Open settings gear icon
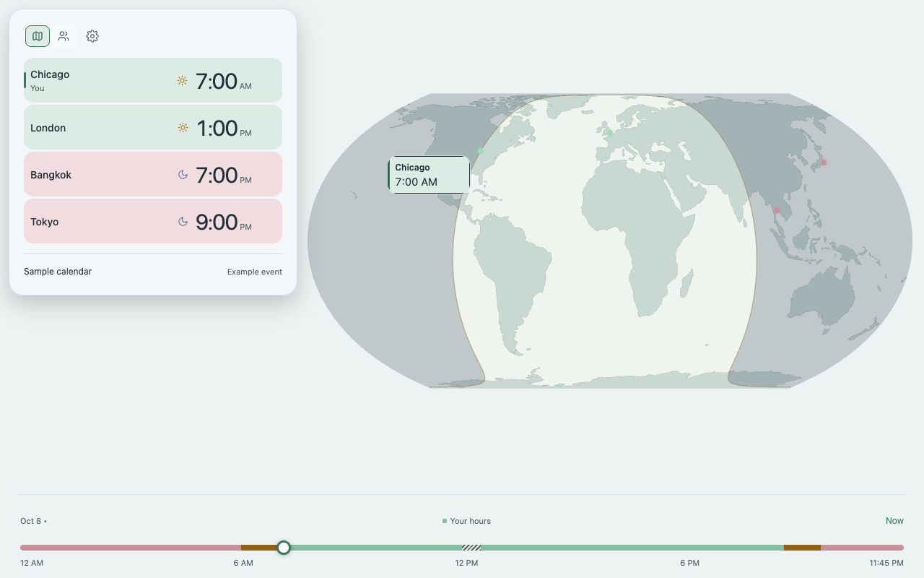This screenshot has height=578, width=924. [x=92, y=36]
